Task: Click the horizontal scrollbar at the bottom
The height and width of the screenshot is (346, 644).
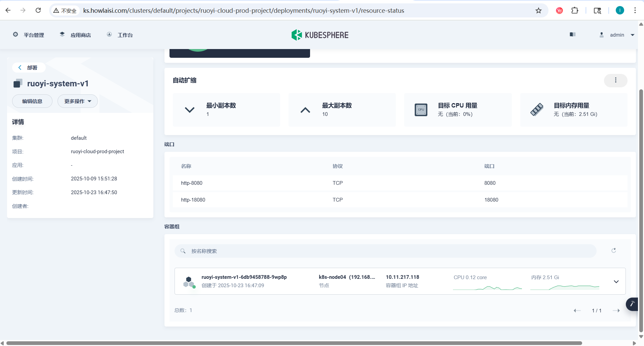Action: click(294, 343)
